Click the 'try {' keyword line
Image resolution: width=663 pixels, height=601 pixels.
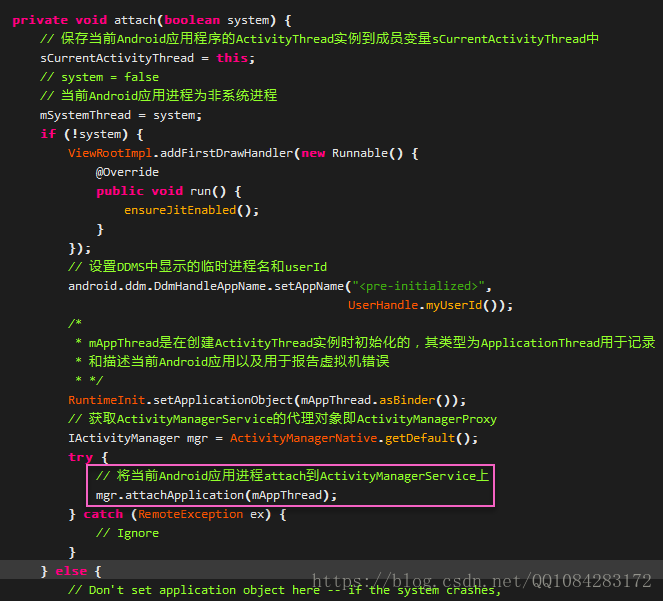pos(88,457)
